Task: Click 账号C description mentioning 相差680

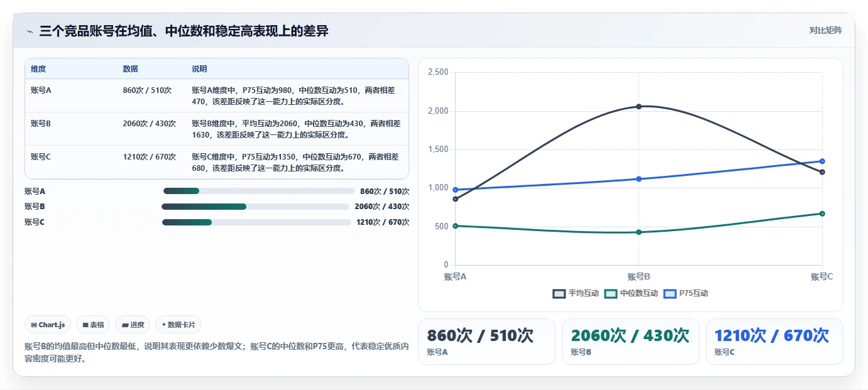Action: coord(295,163)
